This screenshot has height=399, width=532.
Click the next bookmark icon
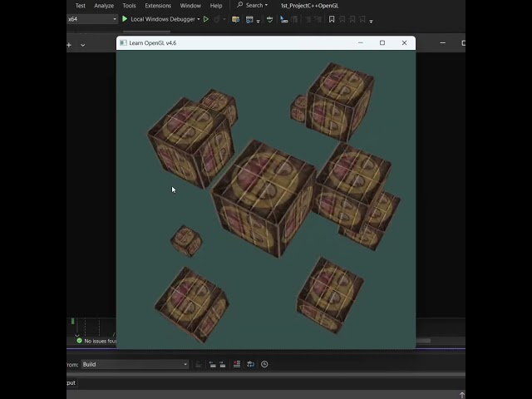point(352,19)
